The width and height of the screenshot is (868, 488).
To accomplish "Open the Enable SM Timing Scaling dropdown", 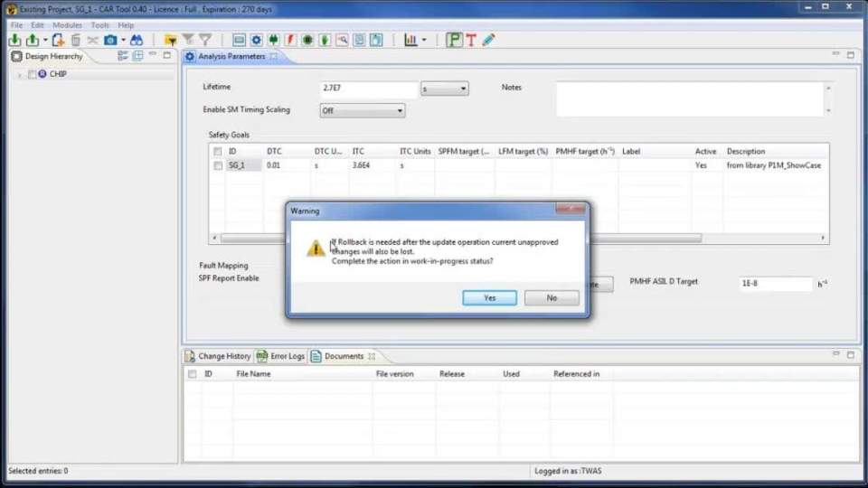I will (363, 110).
